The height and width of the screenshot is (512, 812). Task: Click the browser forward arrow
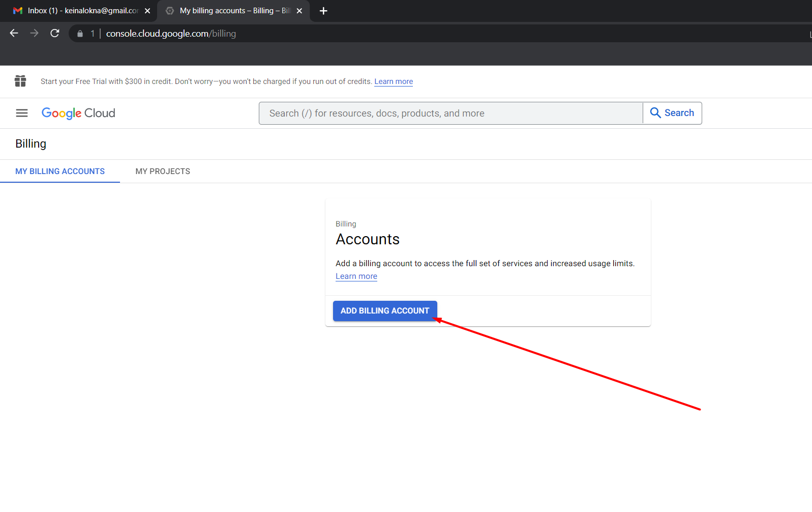click(34, 33)
